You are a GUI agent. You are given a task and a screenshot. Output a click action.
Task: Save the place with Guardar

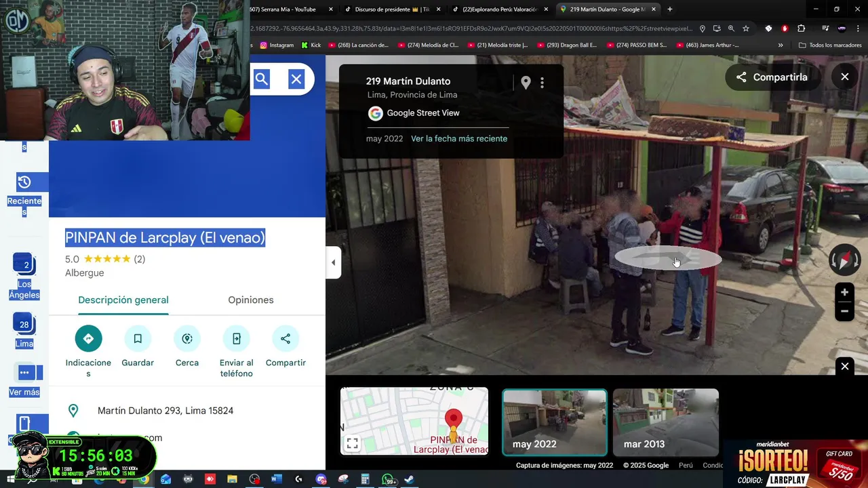138,347
